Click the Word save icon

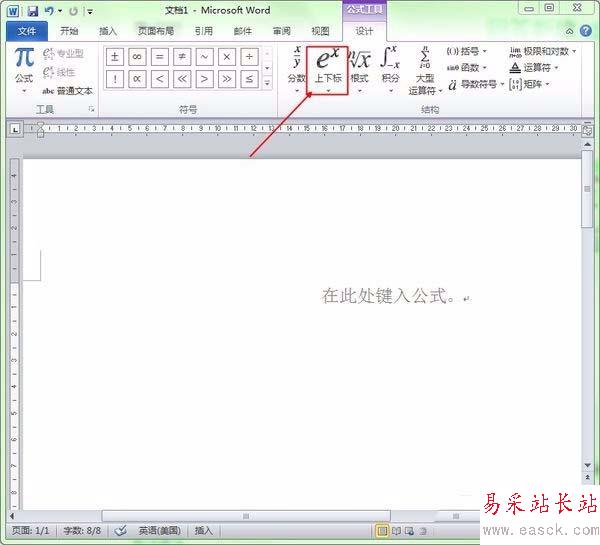33,11
